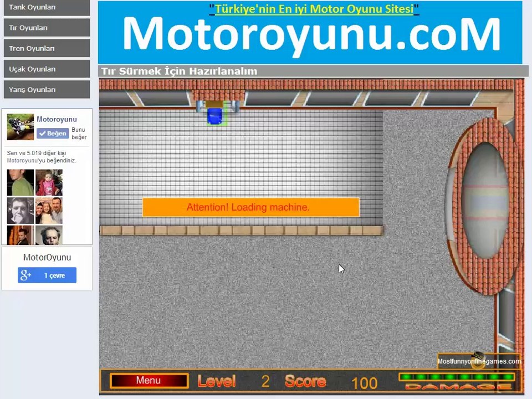This screenshot has width=532, height=399.
Task: Open the game Menu button
Action: click(x=149, y=380)
